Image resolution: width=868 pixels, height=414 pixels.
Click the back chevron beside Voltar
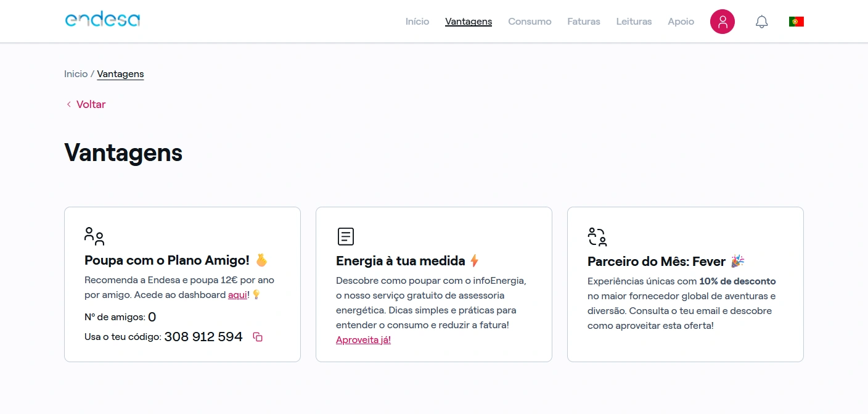(x=68, y=104)
